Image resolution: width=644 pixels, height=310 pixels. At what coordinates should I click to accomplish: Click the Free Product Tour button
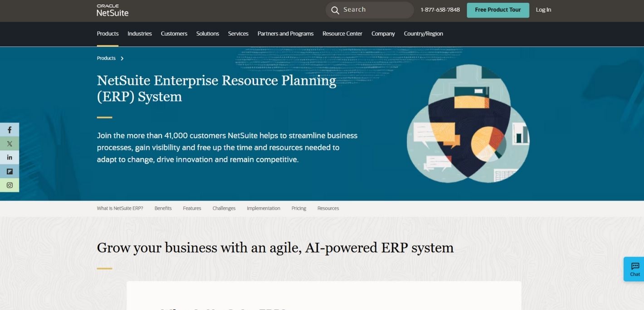tap(498, 10)
